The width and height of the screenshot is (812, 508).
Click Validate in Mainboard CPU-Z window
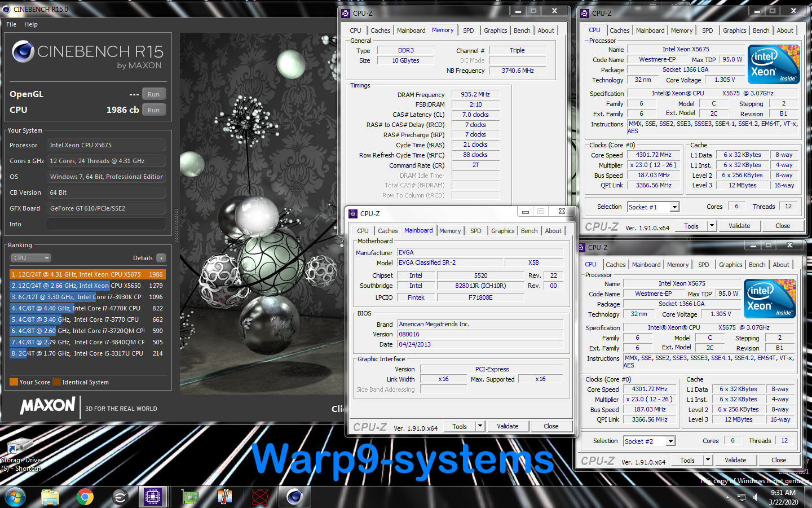[x=507, y=426]
